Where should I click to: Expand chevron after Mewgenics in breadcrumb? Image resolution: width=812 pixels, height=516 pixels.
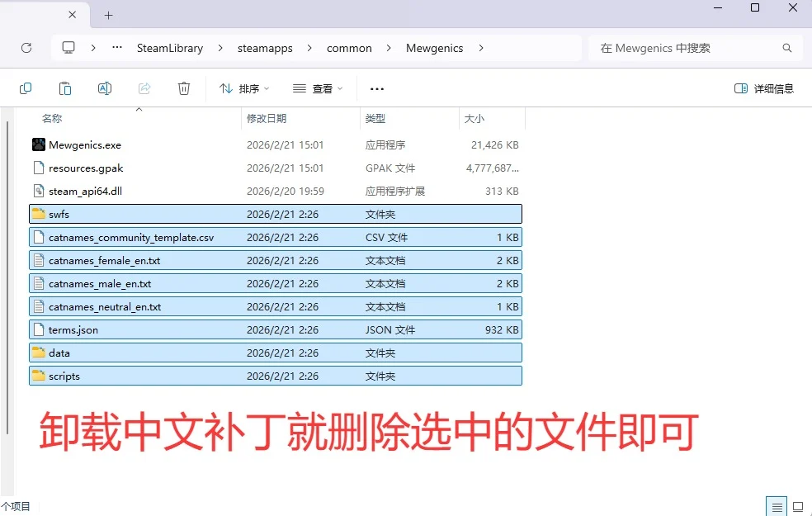[481, 48]
